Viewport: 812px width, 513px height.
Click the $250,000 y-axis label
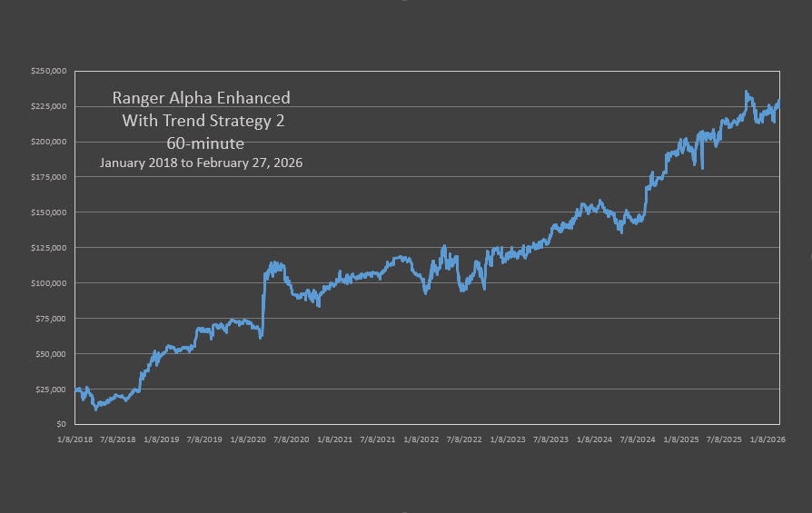pos(49,71)
